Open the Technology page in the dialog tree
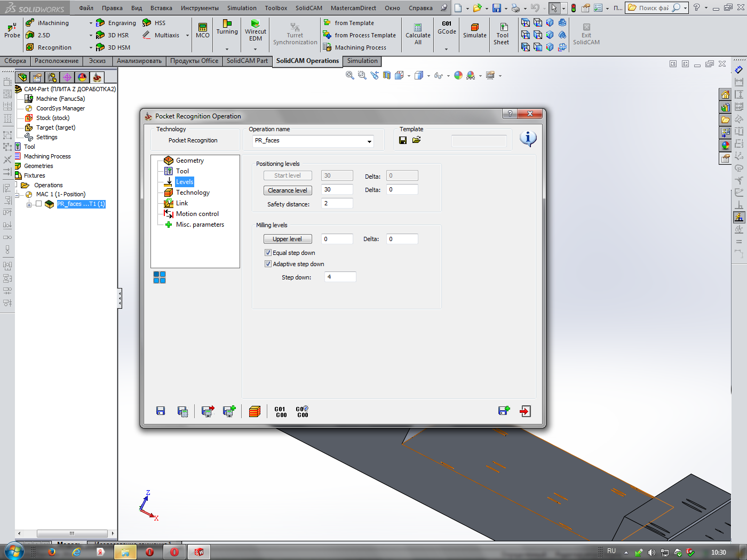This screenshot has height=560, width=747. (193, 193)
